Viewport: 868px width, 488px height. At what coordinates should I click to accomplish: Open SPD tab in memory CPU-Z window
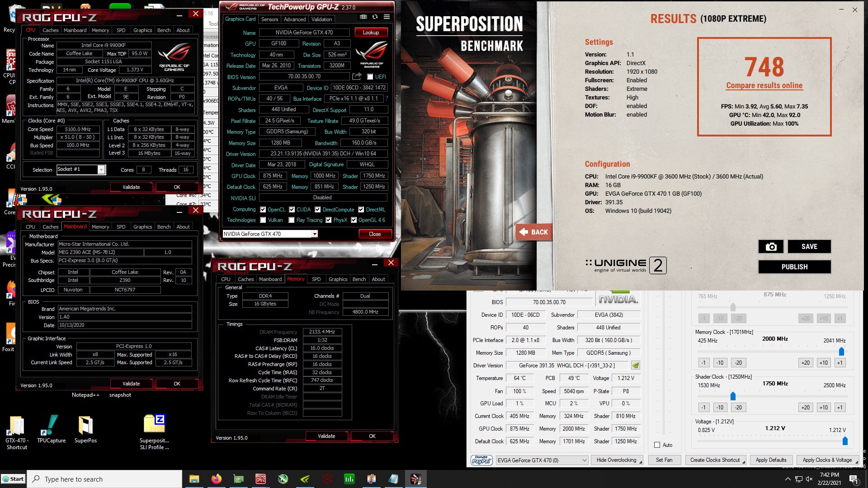coord(316,279)
